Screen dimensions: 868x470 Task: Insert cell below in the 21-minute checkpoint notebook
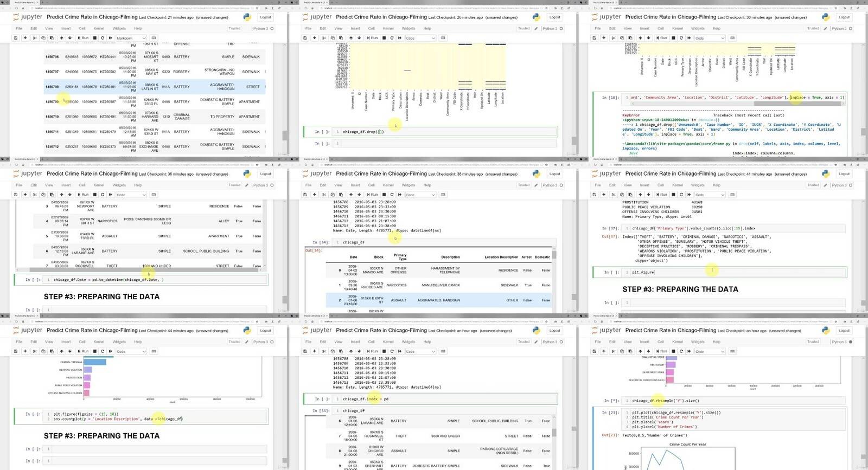point(25,38)
